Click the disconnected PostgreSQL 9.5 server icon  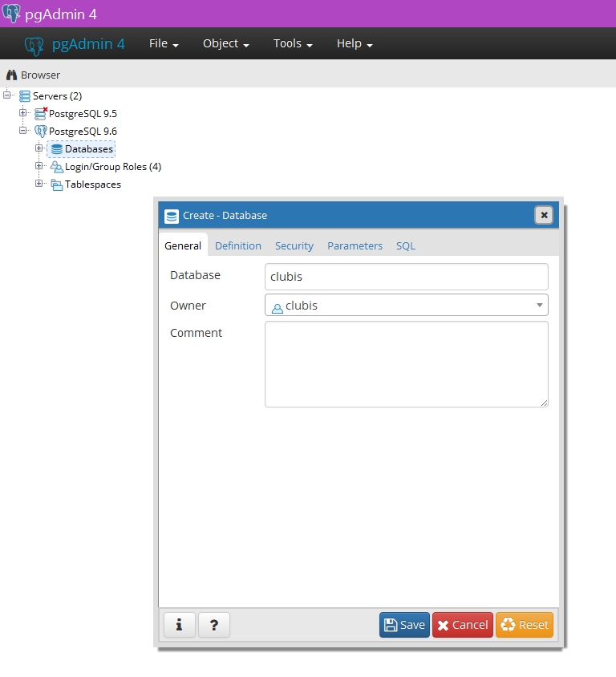coord(41,114)
